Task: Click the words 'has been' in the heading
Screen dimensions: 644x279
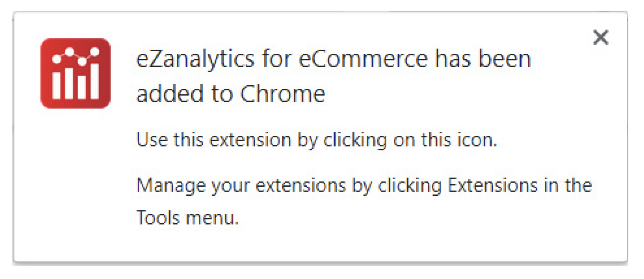Action: 483,59
